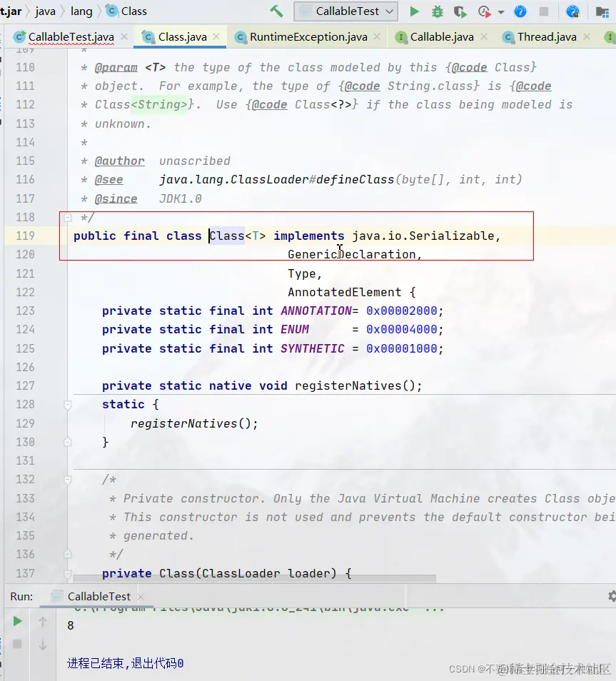
Task: Click the stop square in the Run panel
Action: (17, 644)
